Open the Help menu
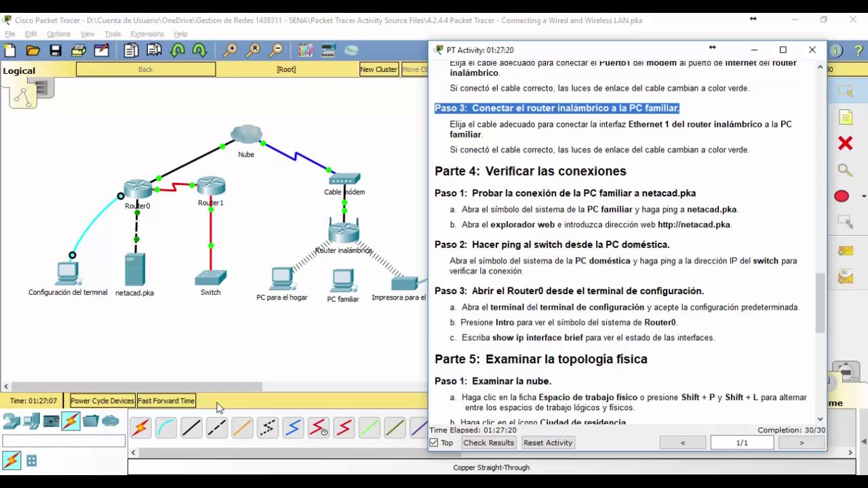Image resolution: width=868 pixels, height=488 pixels. (180, 34)
